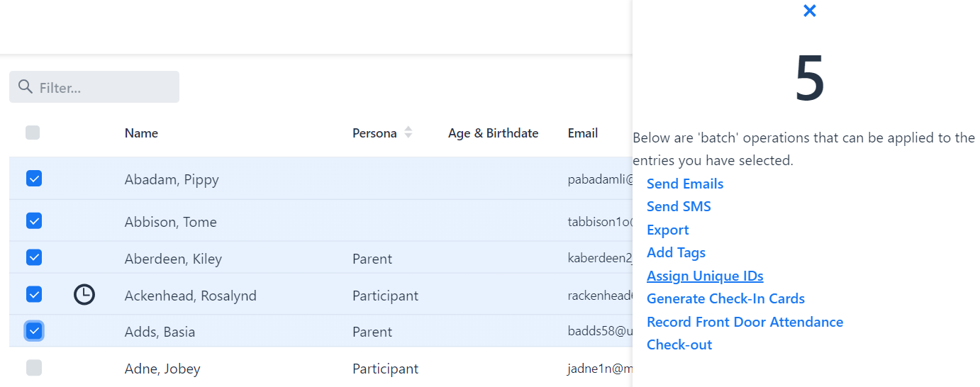Uncheck the Abadam, Pippy row checkbox
This screenshot has height=387, width=980.
(x=34, y=179)
